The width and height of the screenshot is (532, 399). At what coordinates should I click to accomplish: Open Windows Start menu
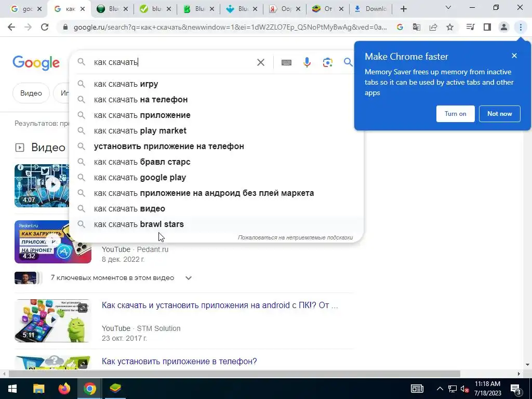point(12,389)
